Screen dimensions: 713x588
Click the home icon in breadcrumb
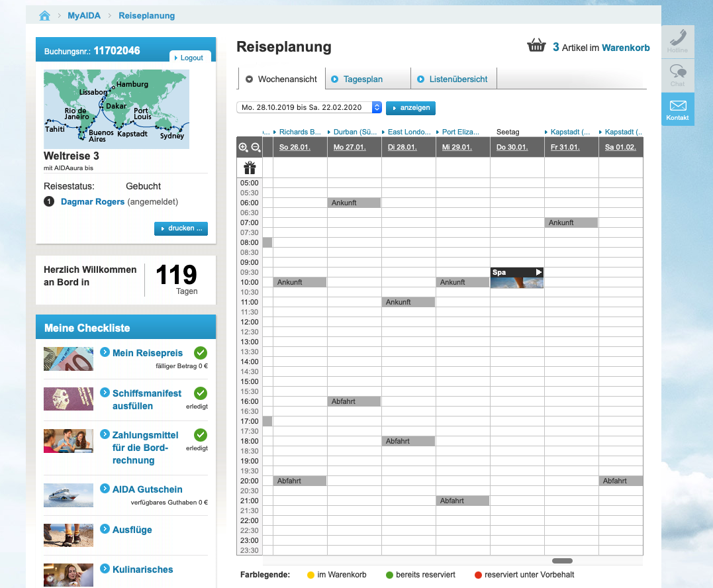tap(45, 15)
